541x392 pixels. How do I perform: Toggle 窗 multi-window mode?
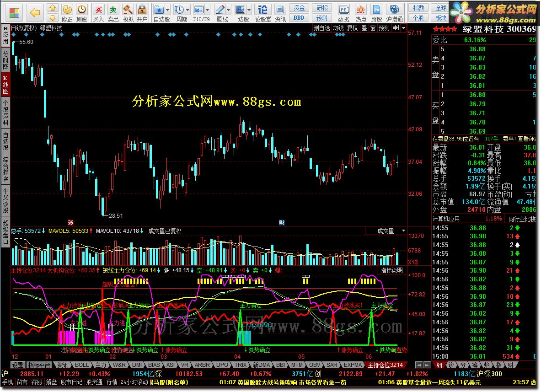[x=373, y=28]
